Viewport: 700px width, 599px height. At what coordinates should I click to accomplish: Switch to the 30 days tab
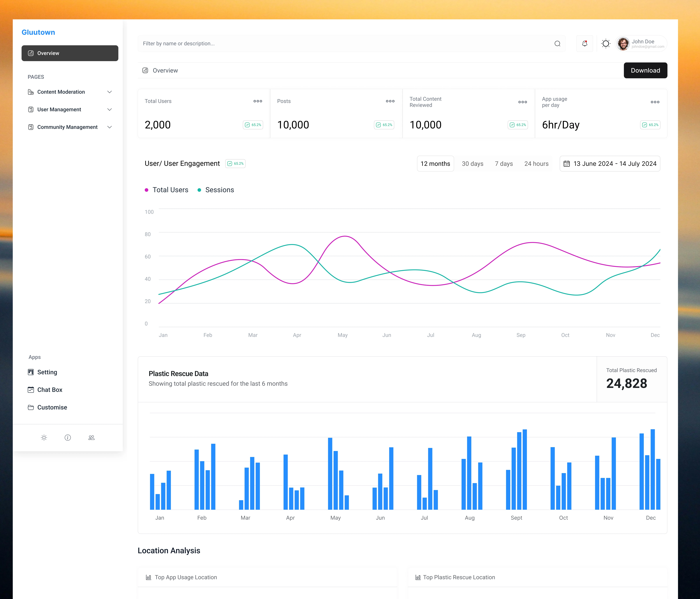472,164
